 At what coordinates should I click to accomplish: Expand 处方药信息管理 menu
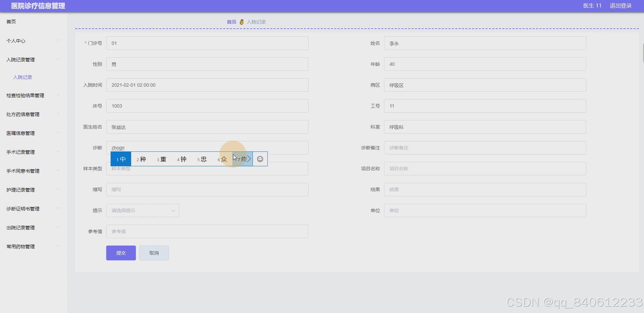(x=33, y=114)
